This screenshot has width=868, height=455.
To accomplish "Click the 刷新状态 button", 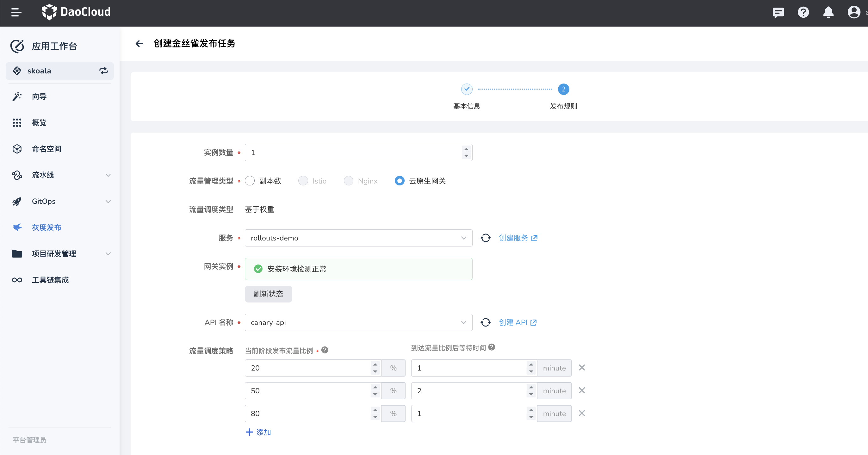I will 268,294.
